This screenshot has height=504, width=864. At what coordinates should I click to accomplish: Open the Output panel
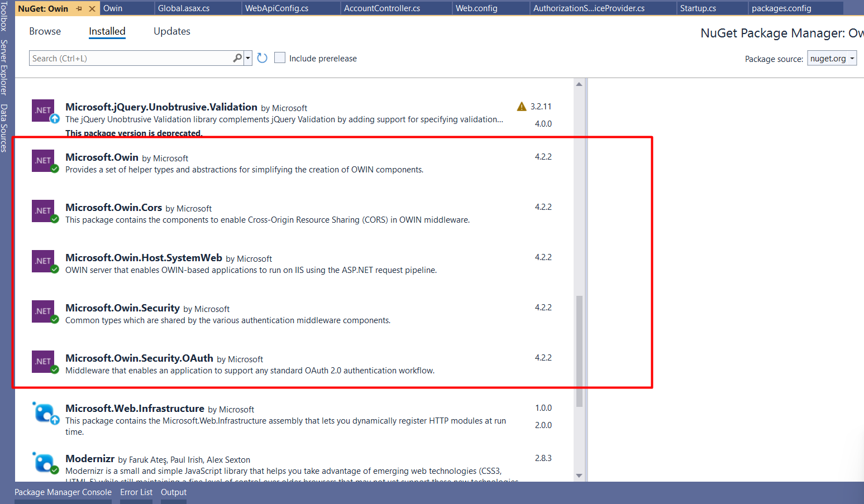(x=174, y=492)
